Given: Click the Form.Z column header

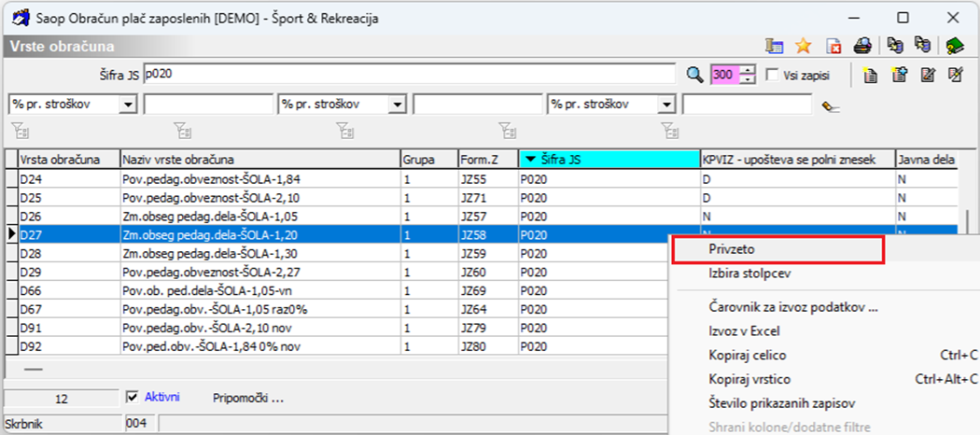Looking at the screenshot, I should pyautogui.click(x=487, y=160).
